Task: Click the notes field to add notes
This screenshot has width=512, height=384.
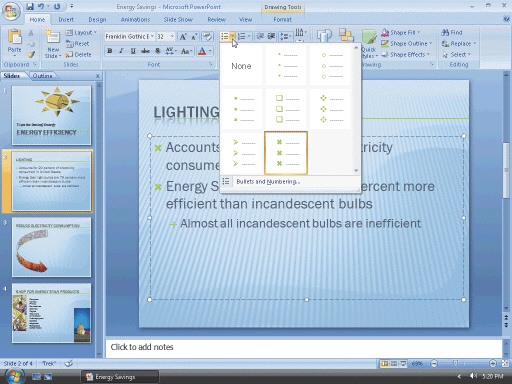Action: (x=304, y=347)
